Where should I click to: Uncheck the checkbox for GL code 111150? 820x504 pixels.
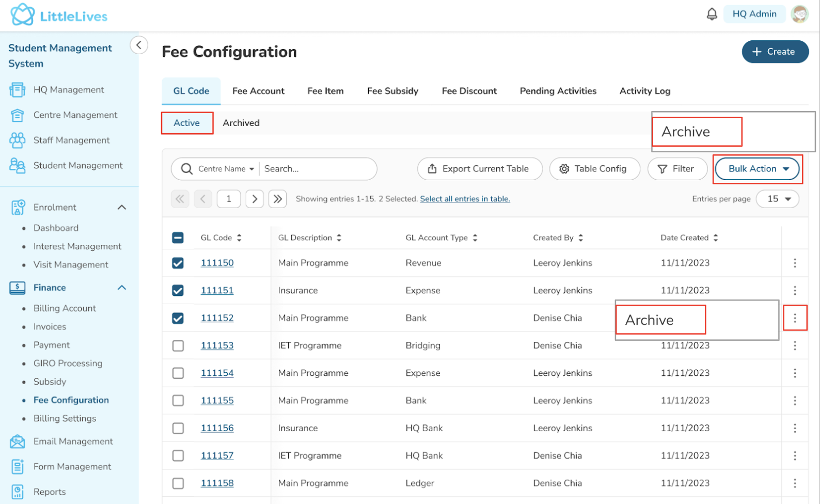point(178,263)
